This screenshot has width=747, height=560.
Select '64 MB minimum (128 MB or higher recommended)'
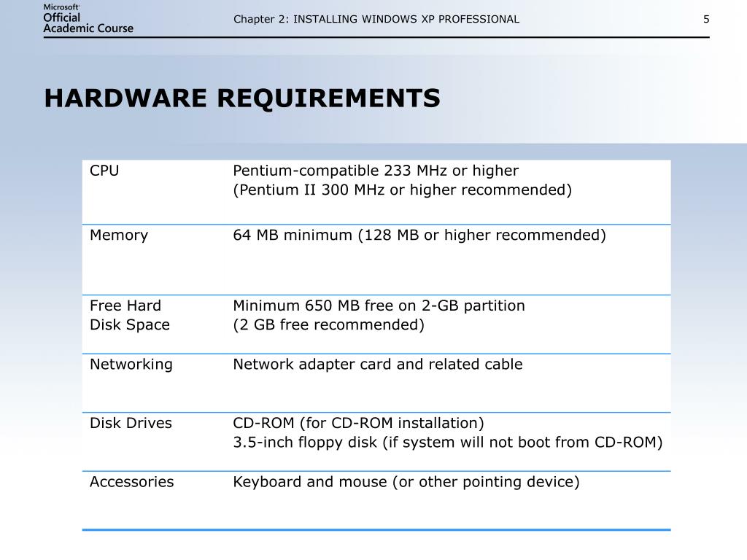point(419,236)
